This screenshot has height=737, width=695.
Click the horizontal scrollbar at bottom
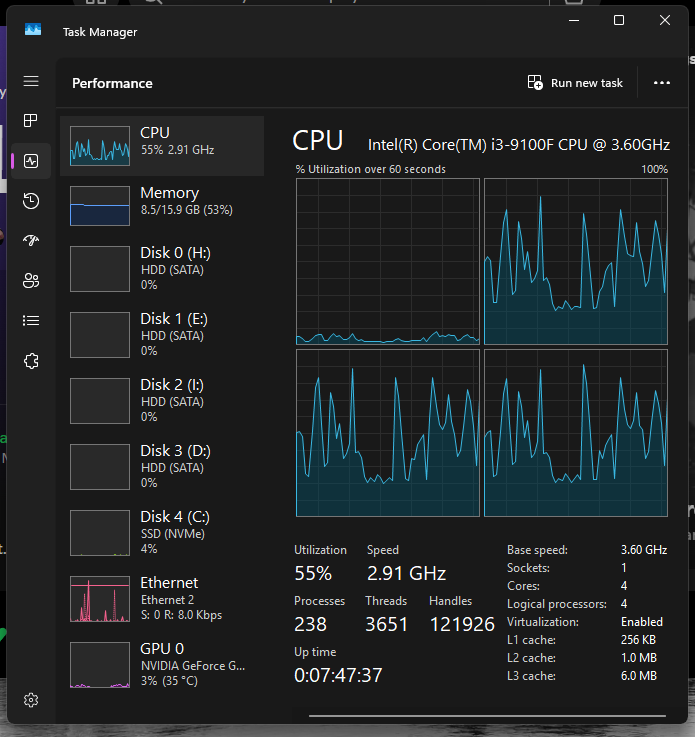487,716
